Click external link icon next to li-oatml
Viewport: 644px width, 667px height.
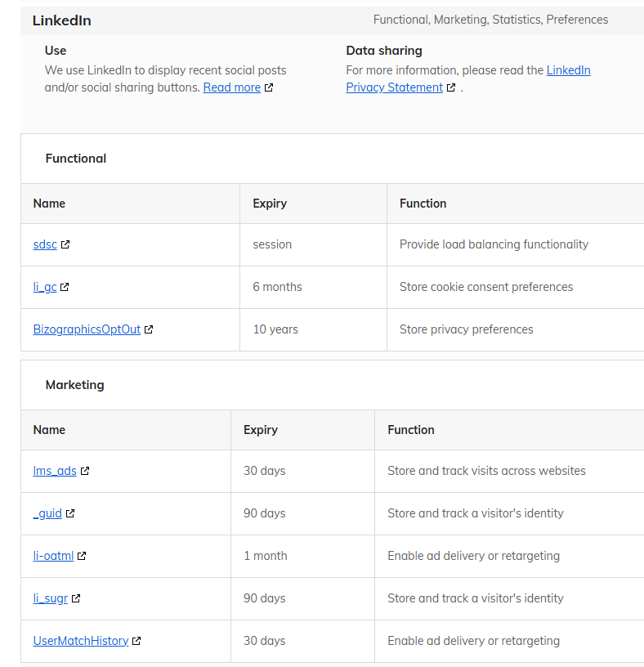(x=82, y=556)
